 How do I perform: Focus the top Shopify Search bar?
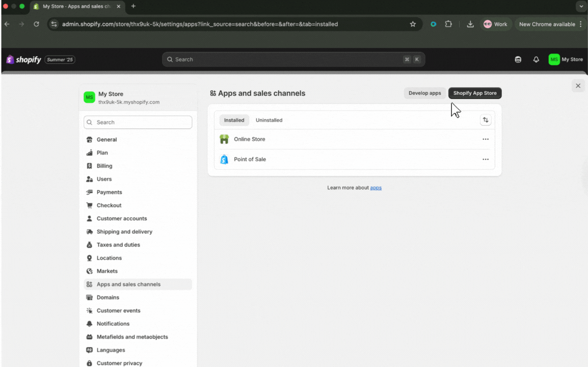click(x=293, y=59)
